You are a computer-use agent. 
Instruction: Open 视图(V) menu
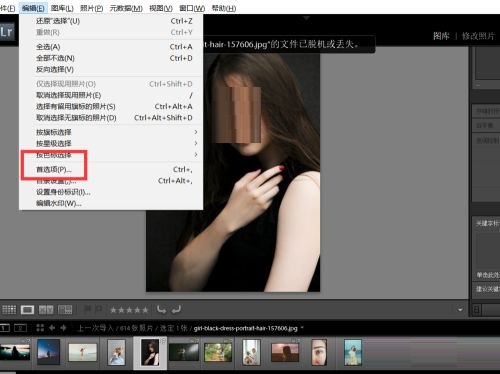[161, 8]
